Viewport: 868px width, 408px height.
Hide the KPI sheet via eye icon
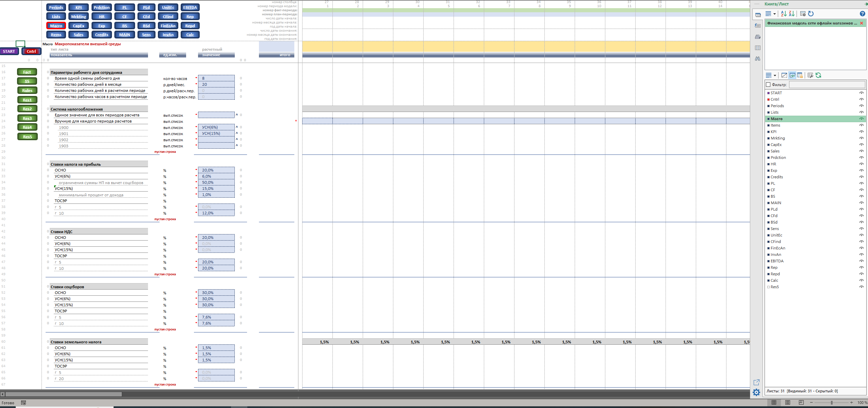(x=862, y=132)
